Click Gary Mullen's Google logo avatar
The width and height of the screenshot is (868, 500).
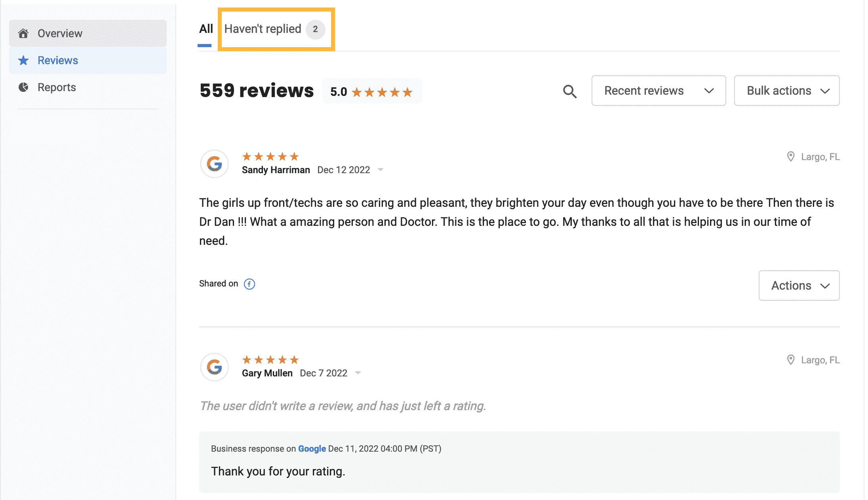[x=214, y=367]
